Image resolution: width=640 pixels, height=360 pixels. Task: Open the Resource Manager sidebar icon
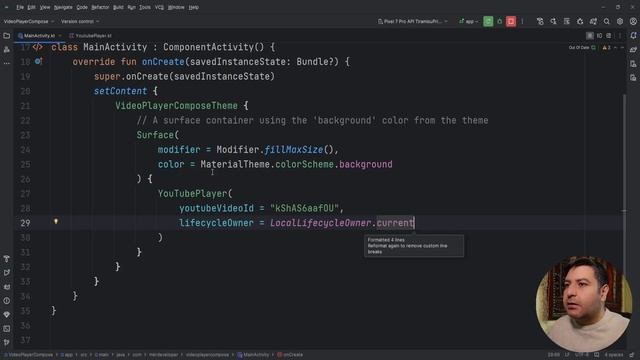[7, 50]
